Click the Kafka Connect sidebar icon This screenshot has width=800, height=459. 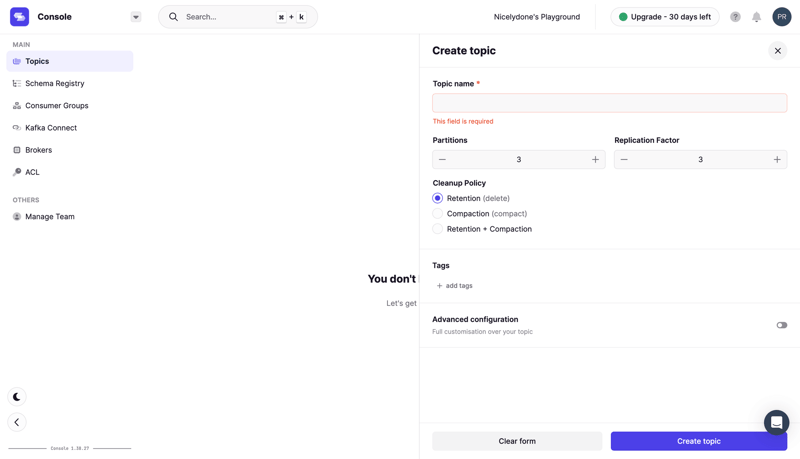click(x=17, y=128)
